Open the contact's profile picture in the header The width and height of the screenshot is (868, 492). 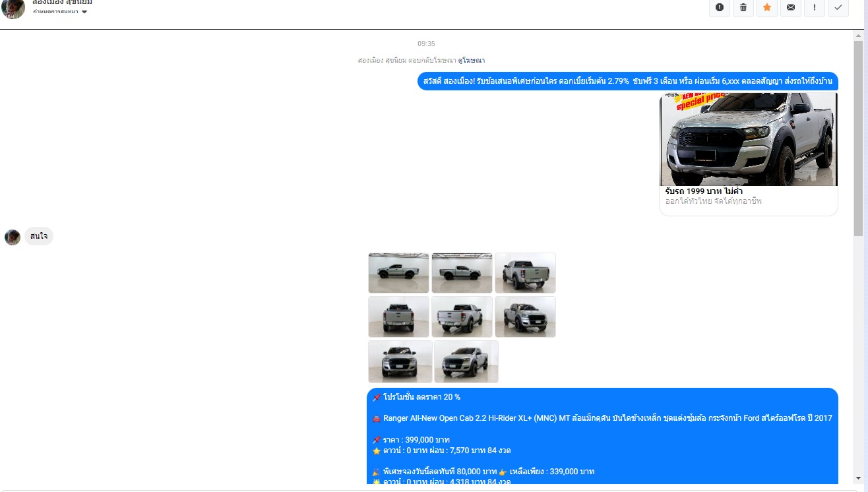click(x=13, y=8)
